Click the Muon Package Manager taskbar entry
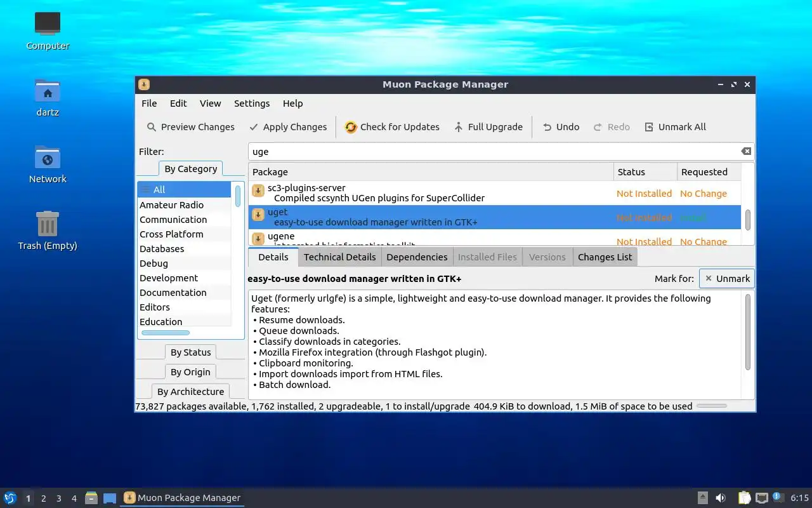 182,498
